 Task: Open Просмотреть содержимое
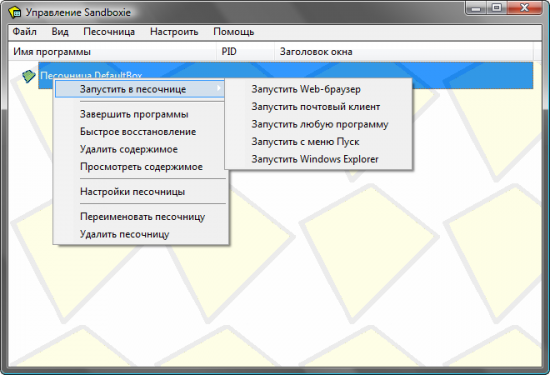click(x=141, y=167)
